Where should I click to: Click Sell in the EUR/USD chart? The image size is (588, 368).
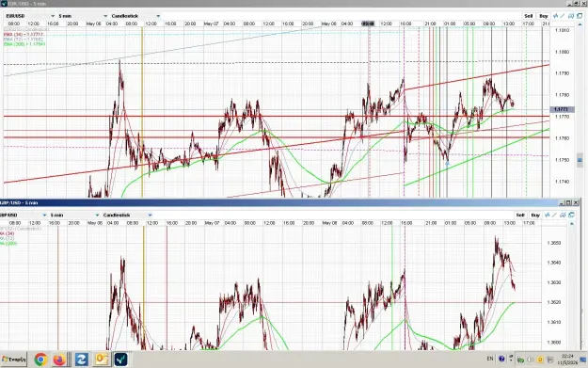click(529, 16)
